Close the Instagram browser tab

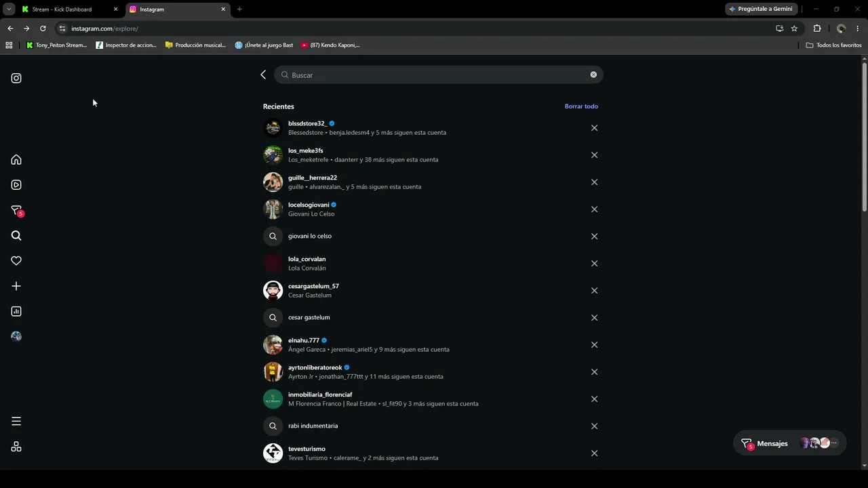223,9
